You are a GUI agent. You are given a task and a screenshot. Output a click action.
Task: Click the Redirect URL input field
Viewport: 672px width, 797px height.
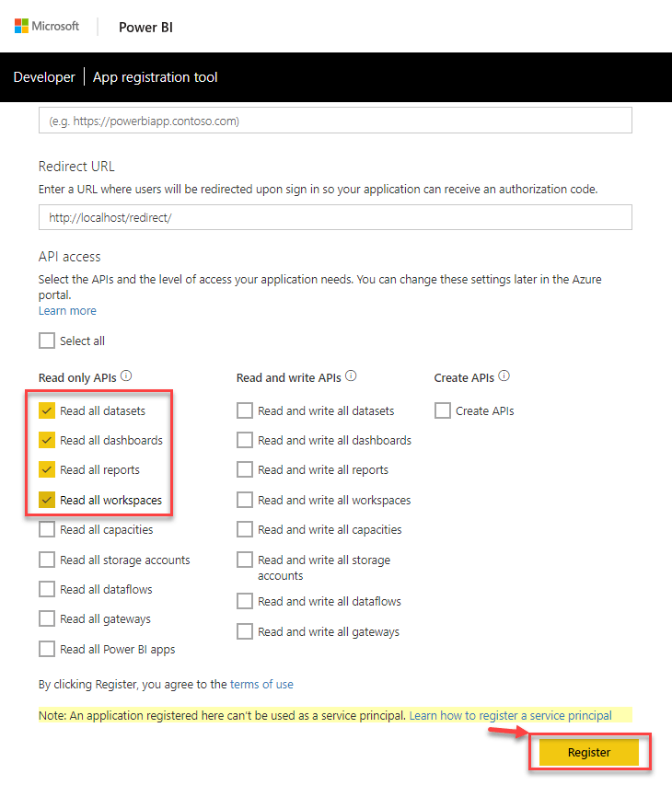pyautogui.click(x=335, y=217)
